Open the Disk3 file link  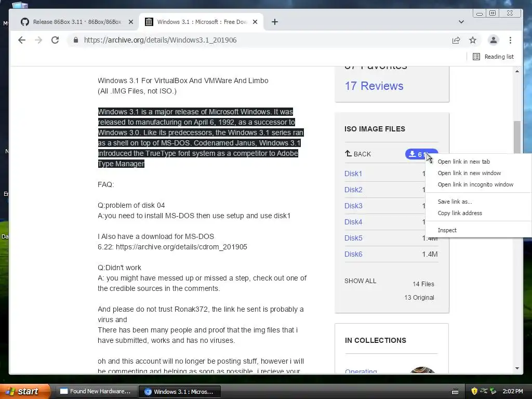point(353,206)
